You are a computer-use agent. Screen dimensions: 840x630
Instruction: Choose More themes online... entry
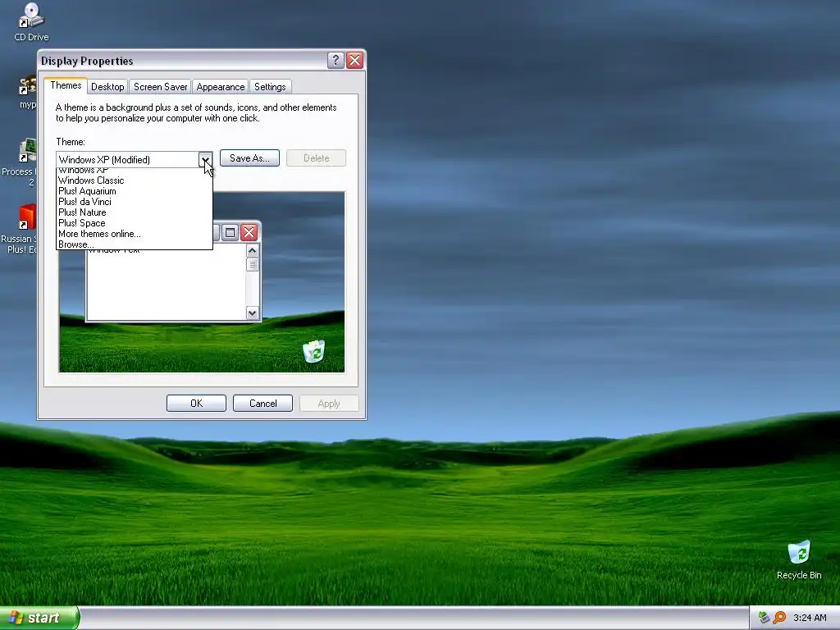click(x=134, y=234)
